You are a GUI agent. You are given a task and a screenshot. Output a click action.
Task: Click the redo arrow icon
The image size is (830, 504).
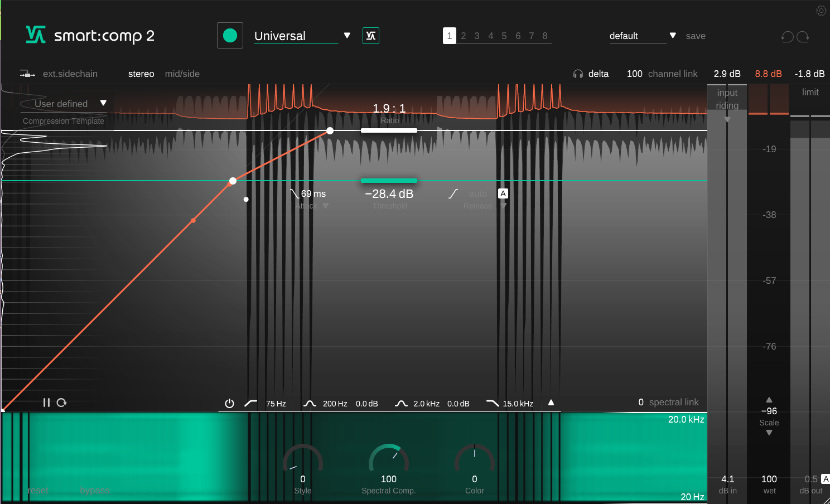[x=803, y=37]
